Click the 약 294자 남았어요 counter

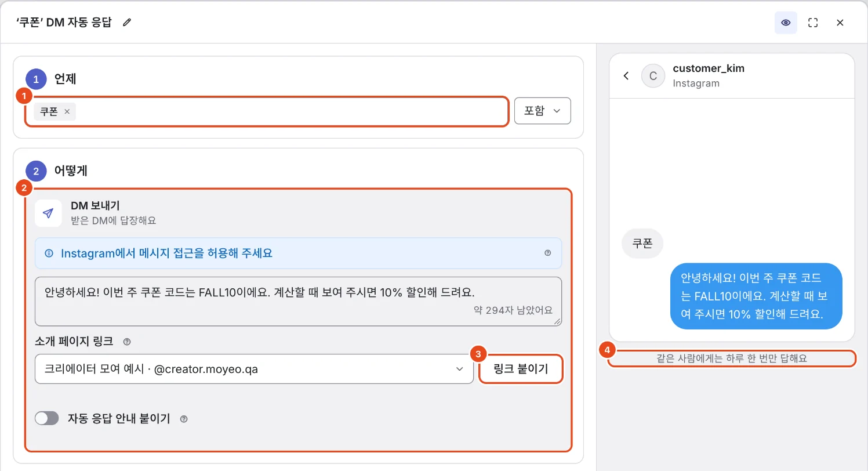[x=513, y=310]
